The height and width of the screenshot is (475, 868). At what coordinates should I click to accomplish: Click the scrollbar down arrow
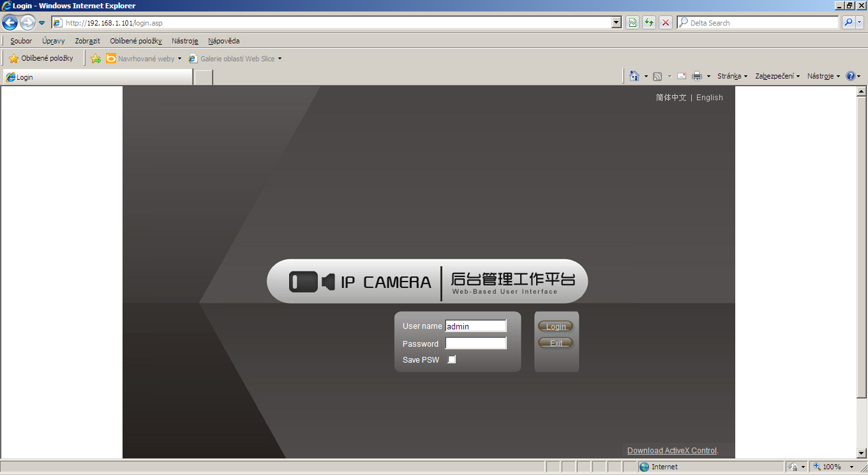point(861,453)
